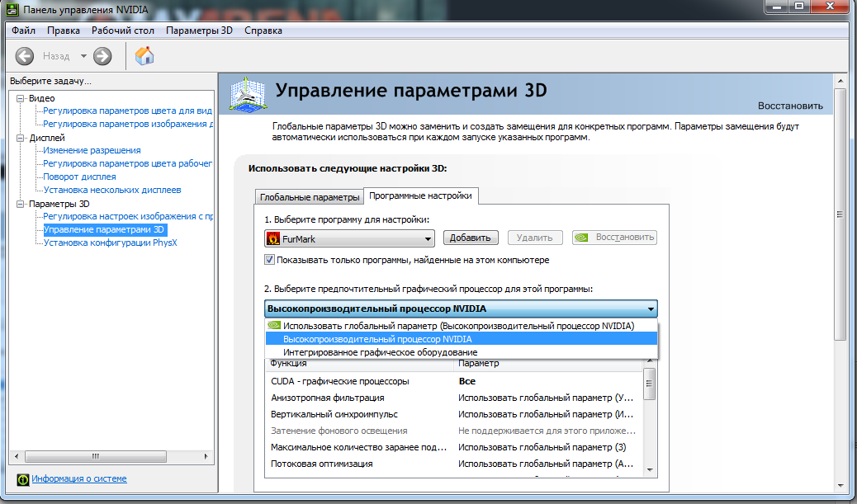Select Управление параметрами 3D tree item
This screenshot has height=504, width=857.
(x=104, y=230)
